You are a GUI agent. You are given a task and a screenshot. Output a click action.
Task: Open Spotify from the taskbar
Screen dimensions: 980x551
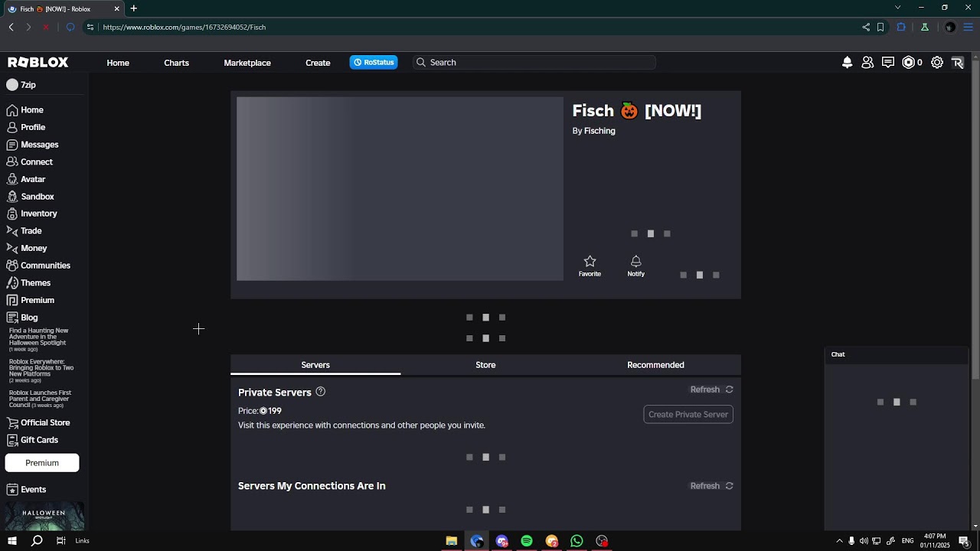[x=527, y=541]
